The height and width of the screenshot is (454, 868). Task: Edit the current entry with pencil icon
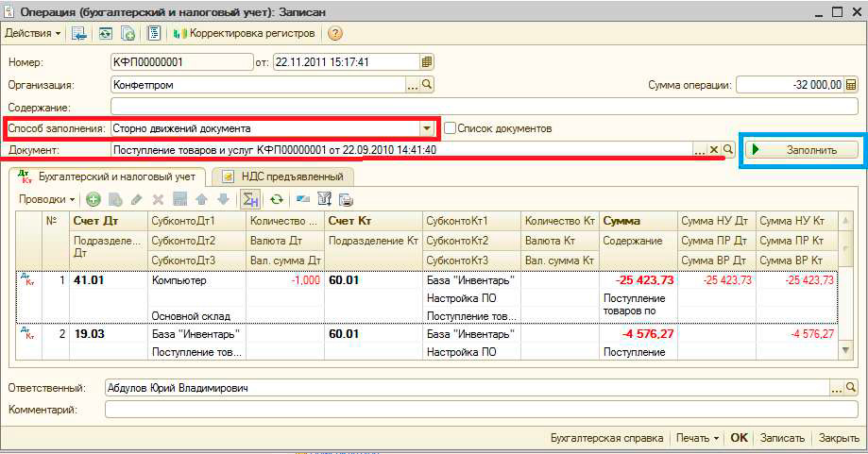tap(137, 199)
